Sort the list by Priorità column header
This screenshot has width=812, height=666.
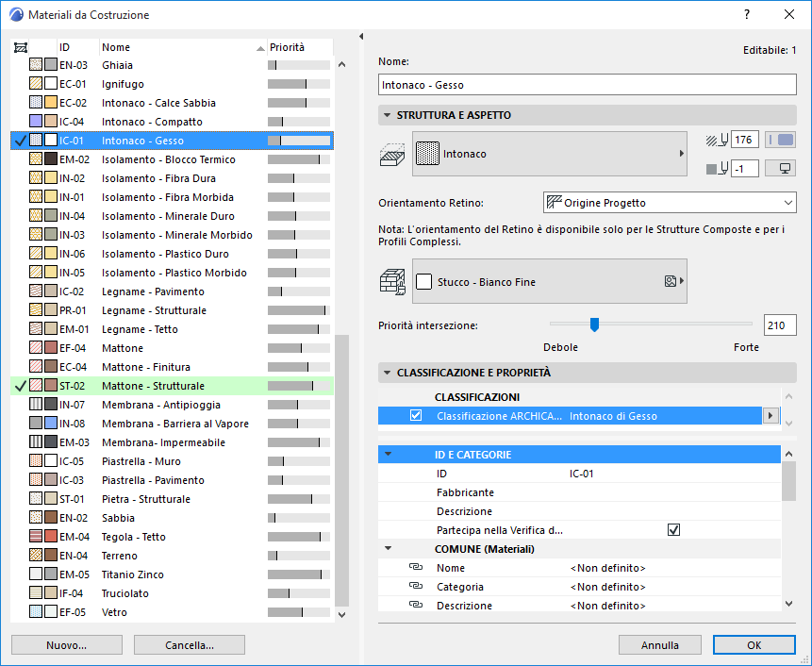300,47
